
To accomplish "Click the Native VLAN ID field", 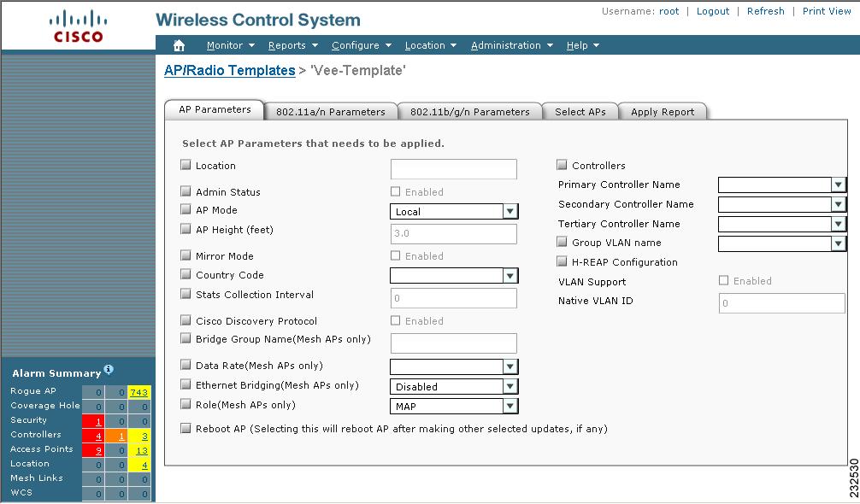I will click(x=781, y=303).
